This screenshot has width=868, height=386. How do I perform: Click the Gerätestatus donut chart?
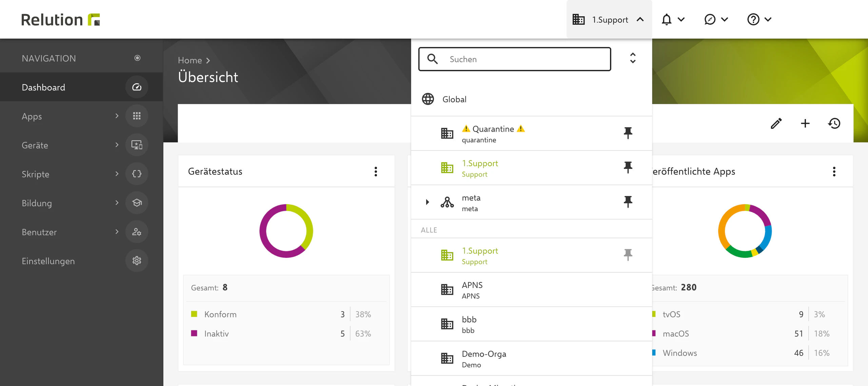286,231
